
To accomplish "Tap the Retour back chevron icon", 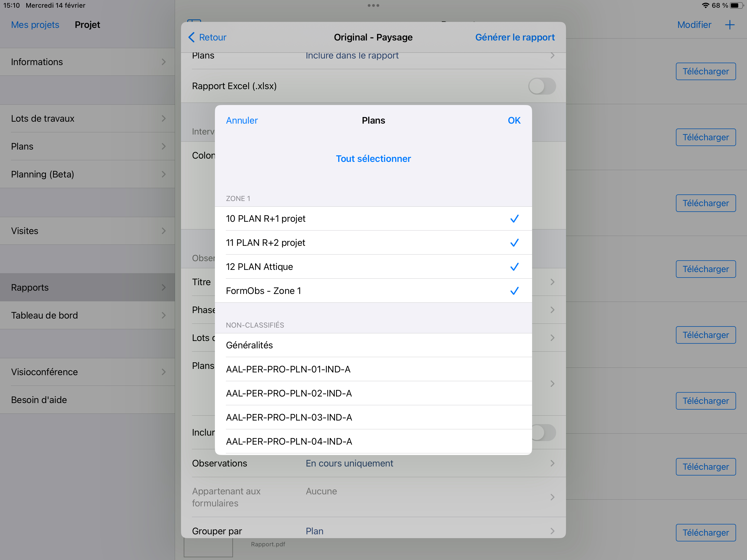I will point(191,37).
